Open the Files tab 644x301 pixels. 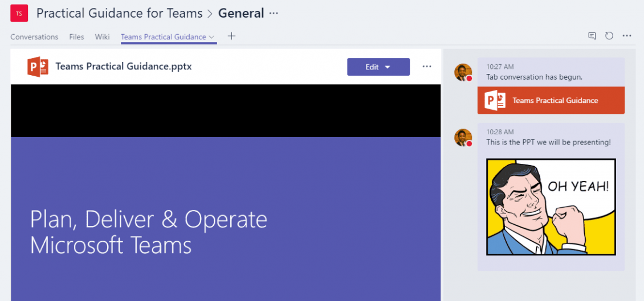76,37
